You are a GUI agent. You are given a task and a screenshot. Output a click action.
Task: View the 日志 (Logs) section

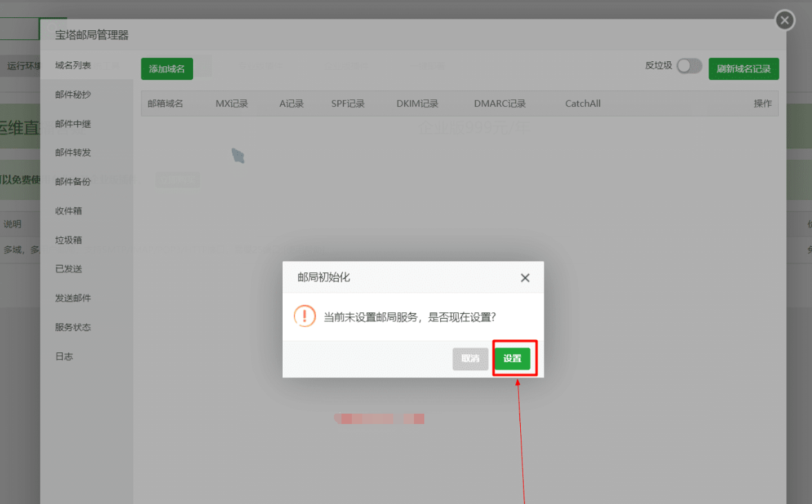(x=63, y=356)
